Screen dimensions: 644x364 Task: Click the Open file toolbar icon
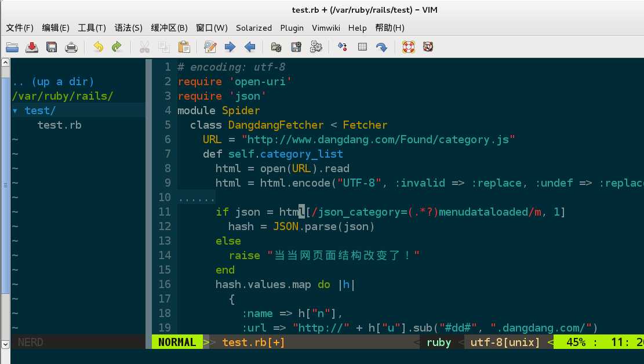tap(12, 48)
